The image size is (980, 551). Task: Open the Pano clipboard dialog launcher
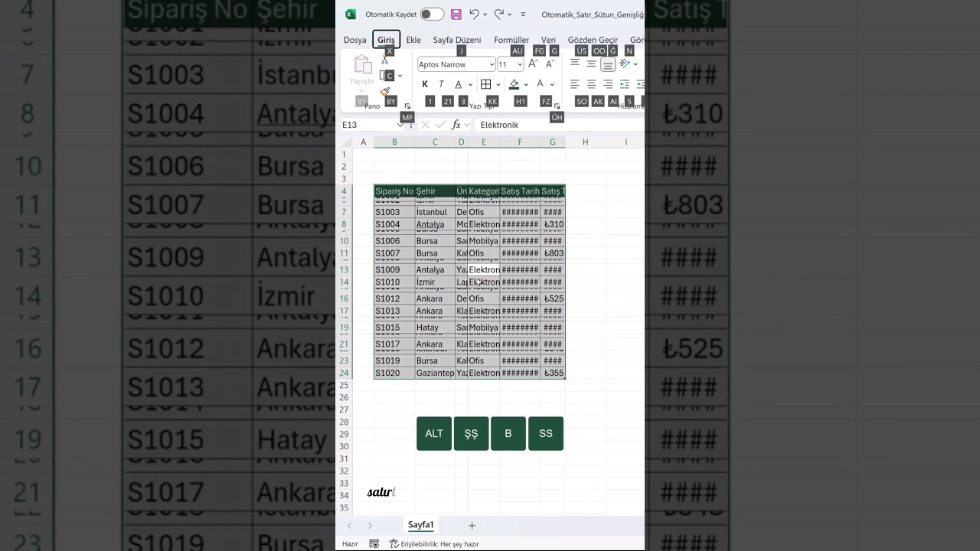[407, 106]
